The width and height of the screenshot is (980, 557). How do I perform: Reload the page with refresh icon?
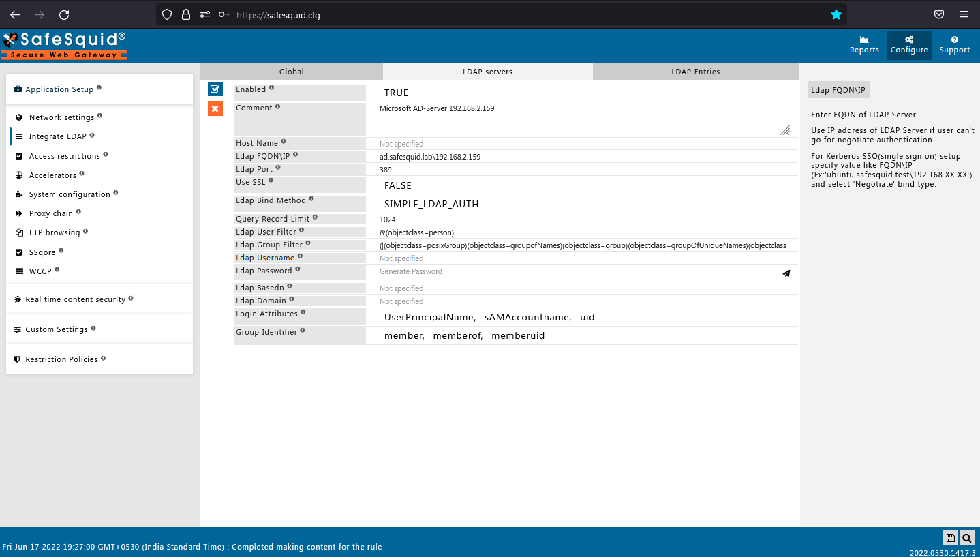click(x=64, y=14)
